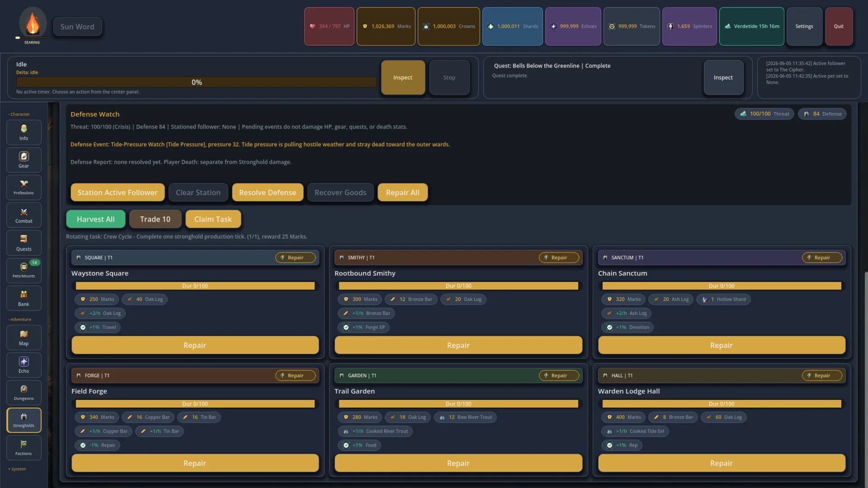Viewport: 868px width, 488px height.
Task: Click Recover Goods
Action: (x=340, y=192)
